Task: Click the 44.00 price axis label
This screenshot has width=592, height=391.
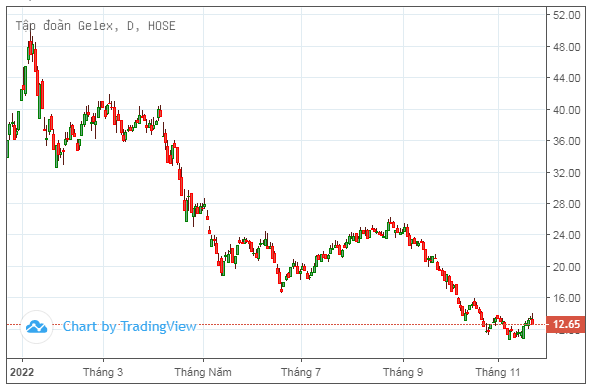Action: click(566, 79)
